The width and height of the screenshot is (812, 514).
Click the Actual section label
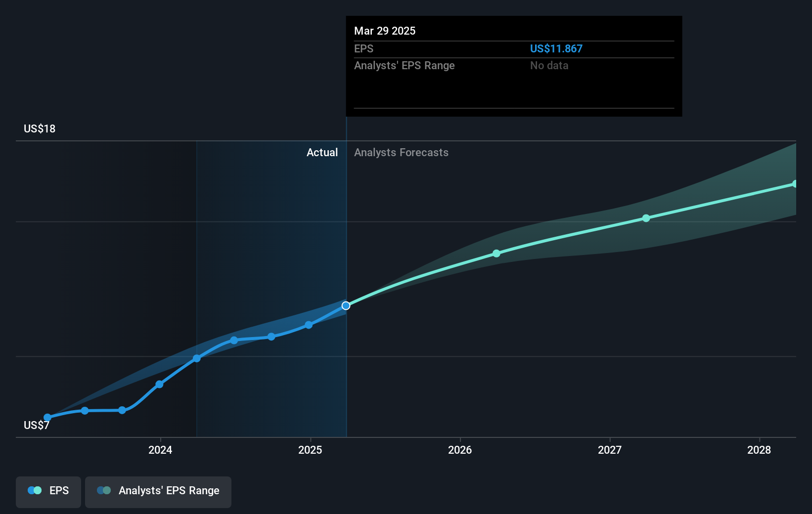coord(322,152)
